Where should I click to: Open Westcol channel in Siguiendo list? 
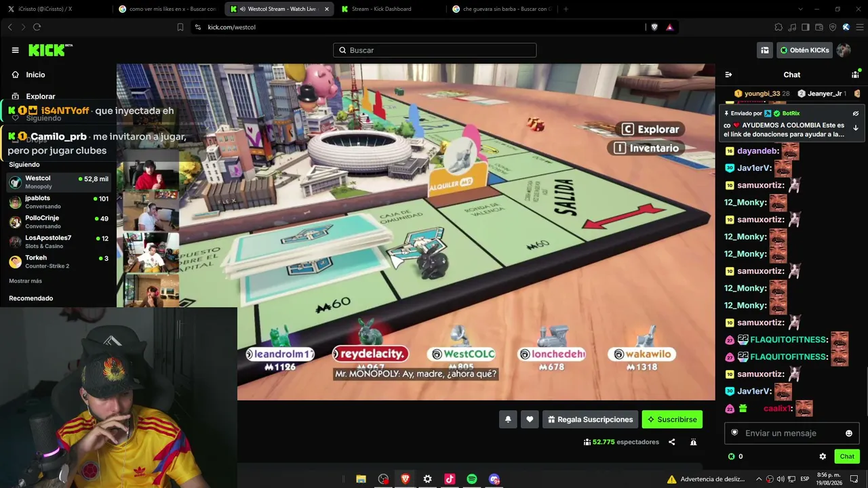point(58,182)
